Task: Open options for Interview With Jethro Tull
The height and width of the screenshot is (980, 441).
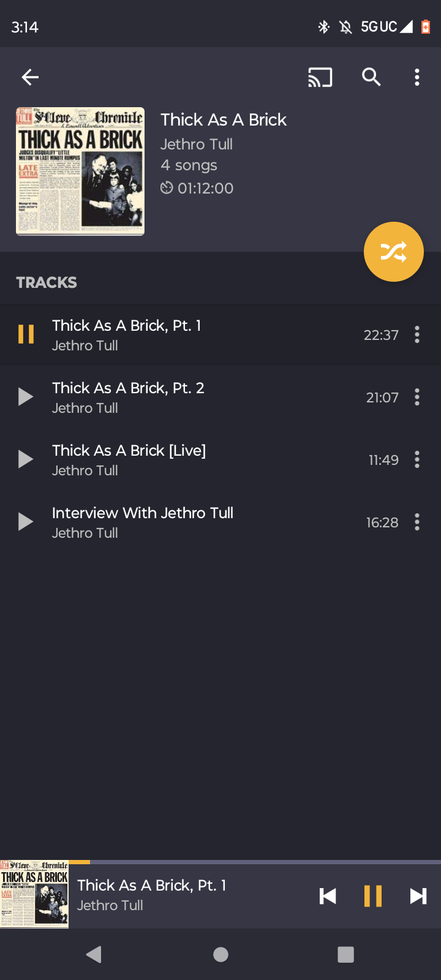Action: [x=417, y=522]
